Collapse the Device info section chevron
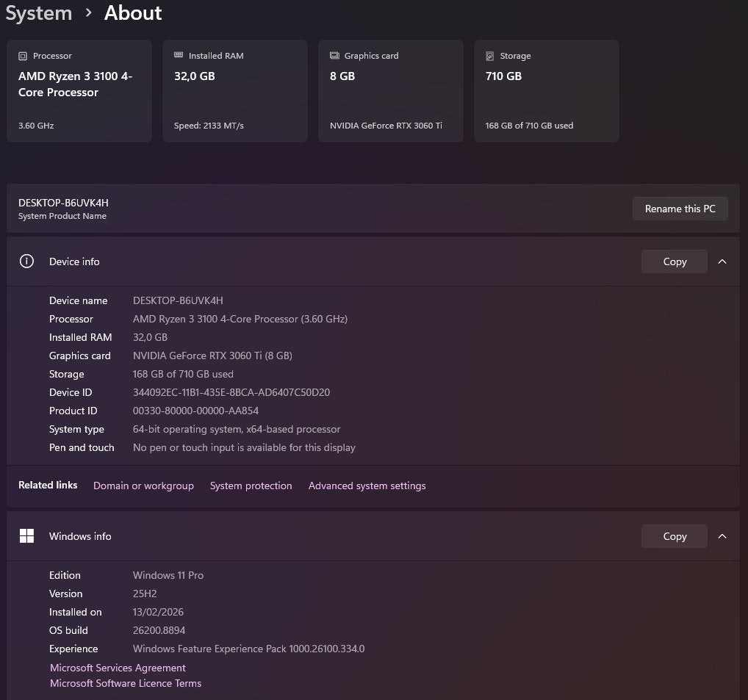 (x=722, y=261)
